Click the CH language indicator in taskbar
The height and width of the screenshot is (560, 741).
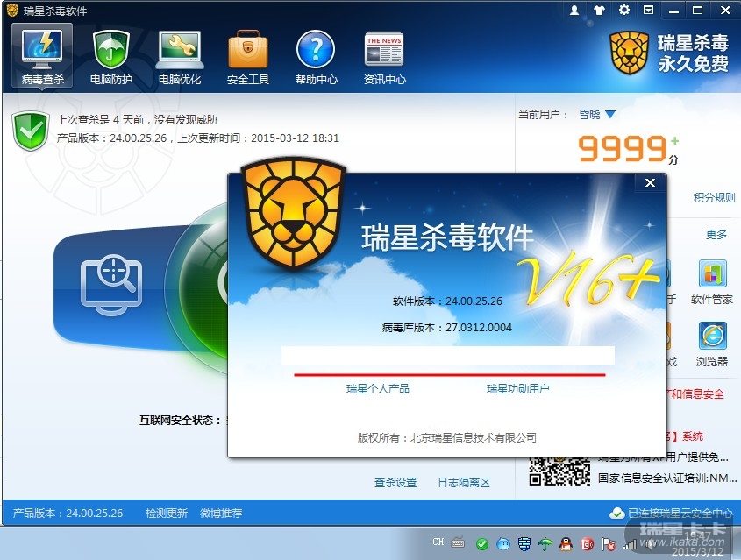[x=438, y=542]
